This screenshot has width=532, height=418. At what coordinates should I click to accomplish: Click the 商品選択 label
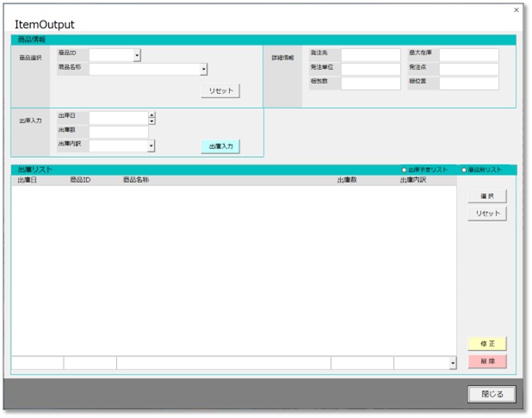(x=30, y=58)
